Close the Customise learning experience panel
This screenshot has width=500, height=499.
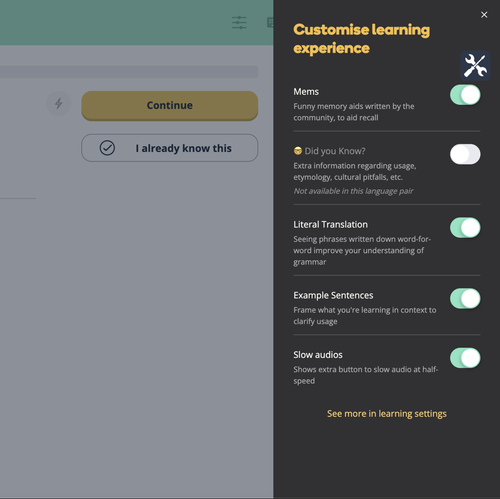[484, 15]
